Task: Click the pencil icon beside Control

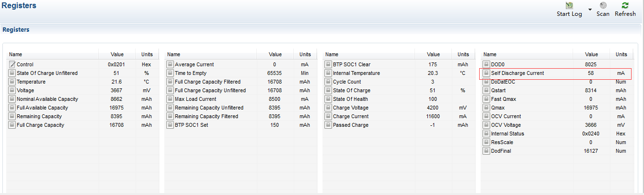Action: tap(12, 64)
